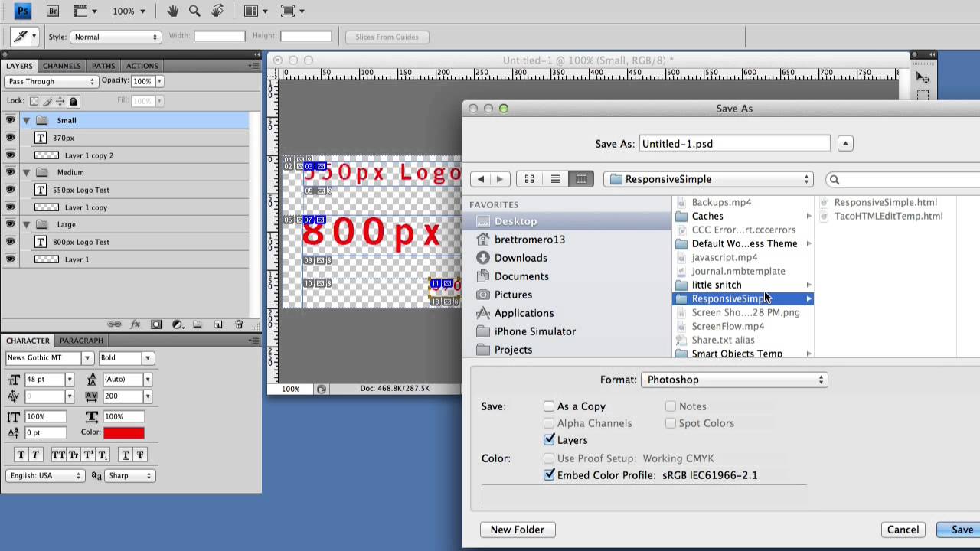Image resolution: width=980 pixels, height=551 pixels.
Task: Open the 48 pt font size dropdown
Action: [69, 379]
